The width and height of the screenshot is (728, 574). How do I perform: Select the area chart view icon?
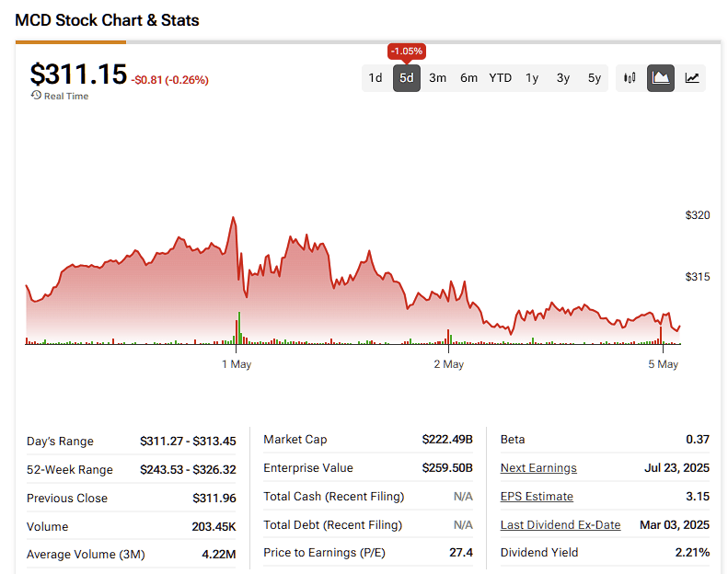(x=661, y=78)
